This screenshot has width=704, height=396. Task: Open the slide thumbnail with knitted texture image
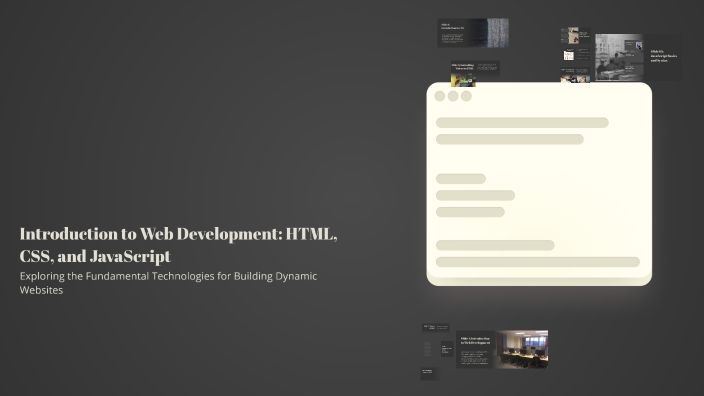pyautogui.click(x=473, y=33)
